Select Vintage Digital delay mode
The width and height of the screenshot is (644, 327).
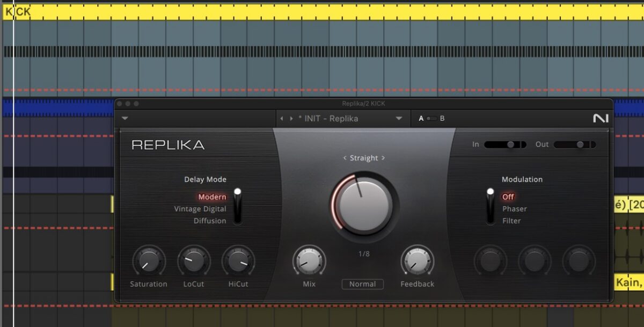click(200, 209)
